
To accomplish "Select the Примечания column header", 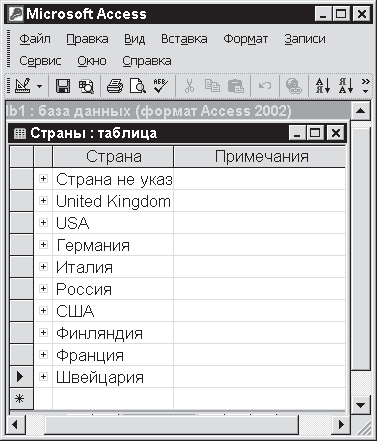I will [260, 156].
